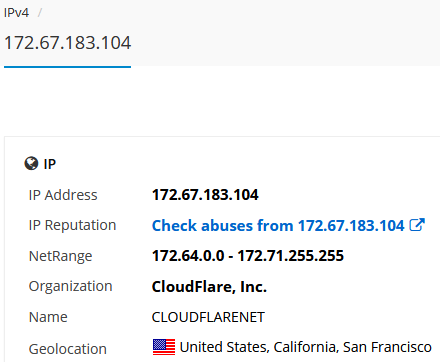This screenshot has height=362, width=440.
Task: Click the external link icon after abuse link
Action: pyautogui.click(x=417, y=225)
